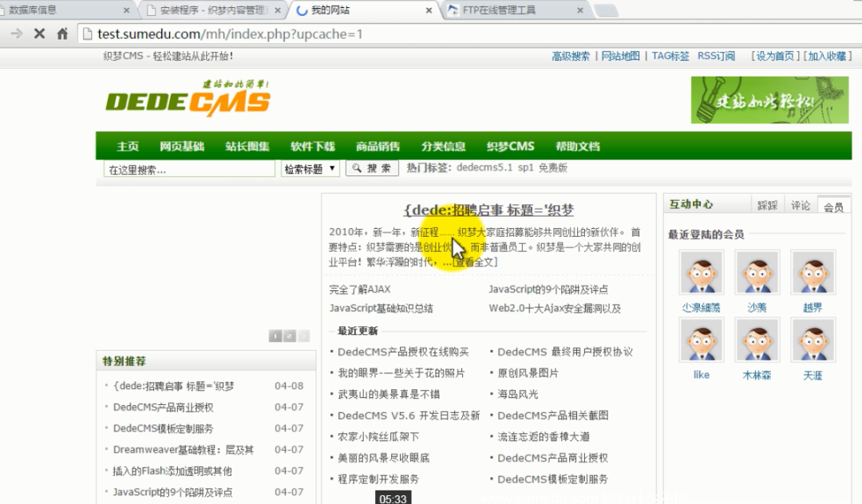Image resolution: width=862 pixels, height=504 pixels.
Task: Open JavaScript的9个陷阱及评点 in the headline box
Action: pyautogui.click(x=548, y=289)
